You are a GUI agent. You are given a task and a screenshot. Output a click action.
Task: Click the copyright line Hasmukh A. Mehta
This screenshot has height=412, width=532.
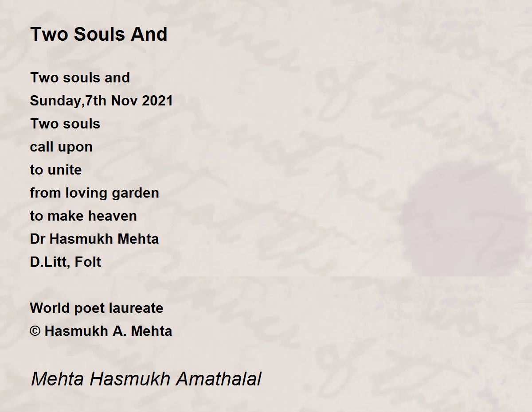pyautogui.click(x=101, y=331)
